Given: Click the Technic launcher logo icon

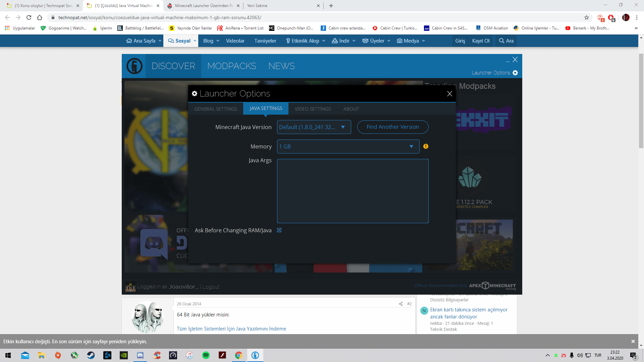Looking at the screenshot, I should pyautogui.click(x=135, y=66).
